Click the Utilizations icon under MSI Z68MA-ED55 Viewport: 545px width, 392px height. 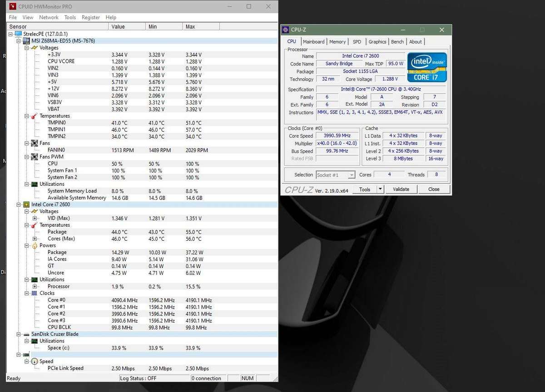35,184
